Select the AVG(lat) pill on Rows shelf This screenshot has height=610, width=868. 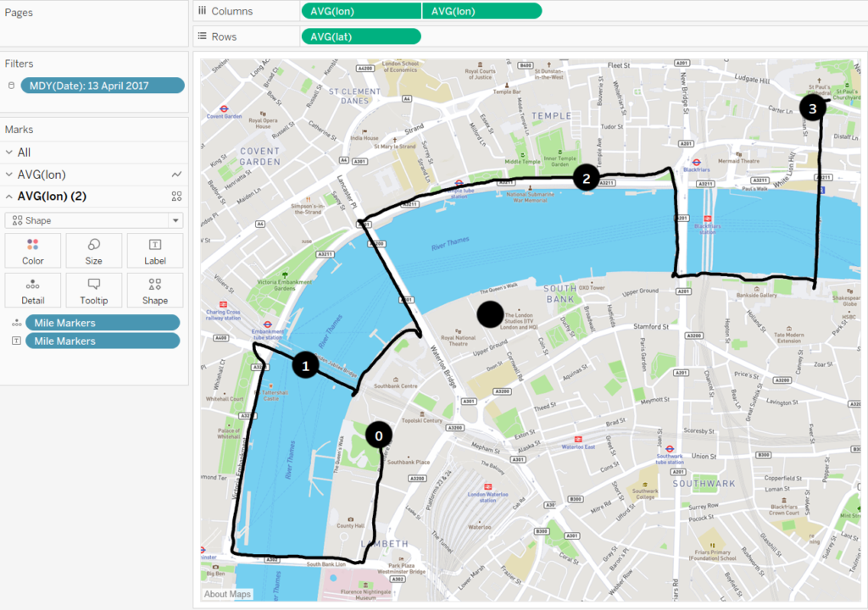[x=361, y=36]
